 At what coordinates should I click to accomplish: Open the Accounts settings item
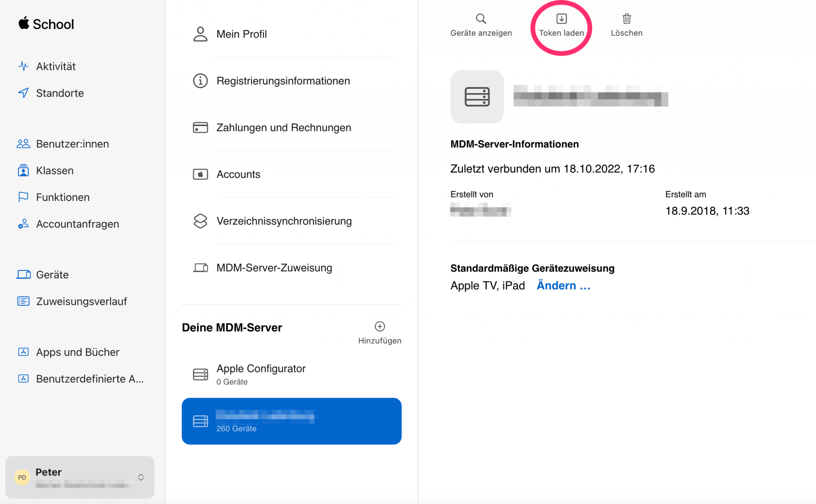pos(238,174)
